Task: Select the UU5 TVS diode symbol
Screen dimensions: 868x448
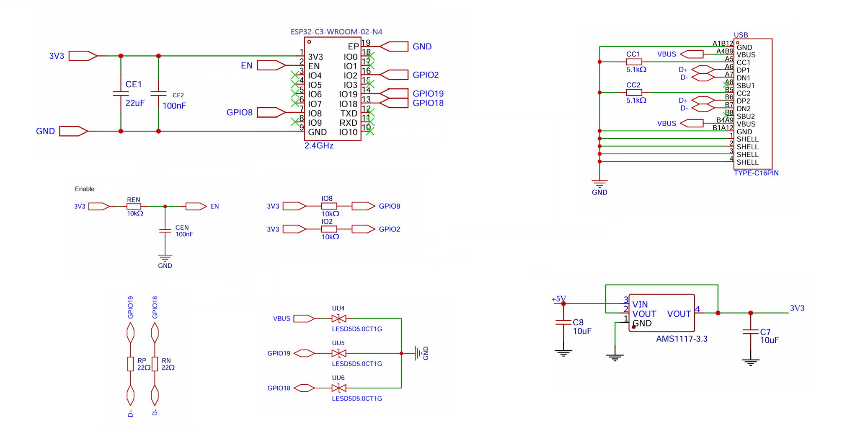Action: 338,353
